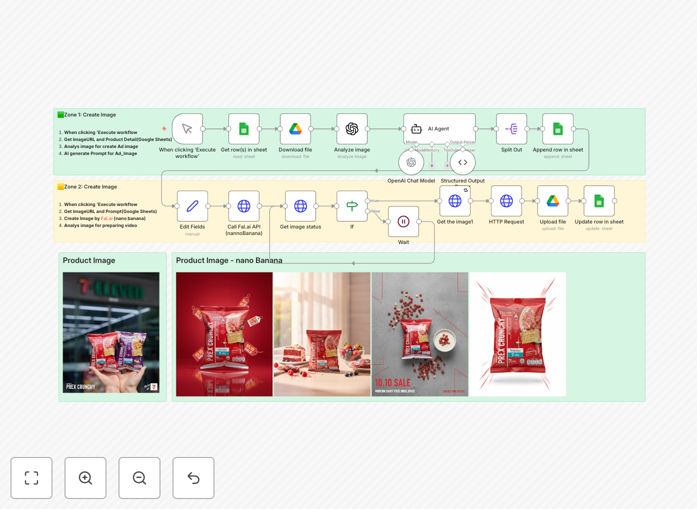Select the OpenAI 'Analyze image' node
Image resolution: width=697 pixels, height=509 pixels.
tap(352, 129)
